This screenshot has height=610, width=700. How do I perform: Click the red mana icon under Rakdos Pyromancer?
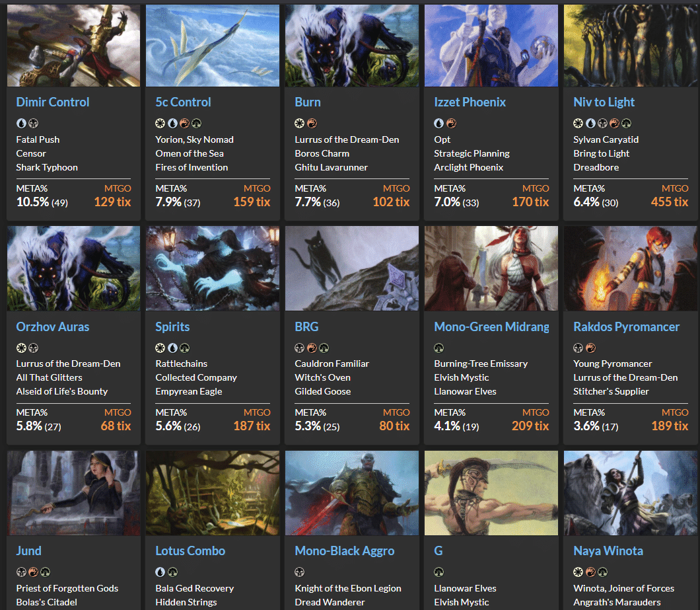[x=590, y=348]
